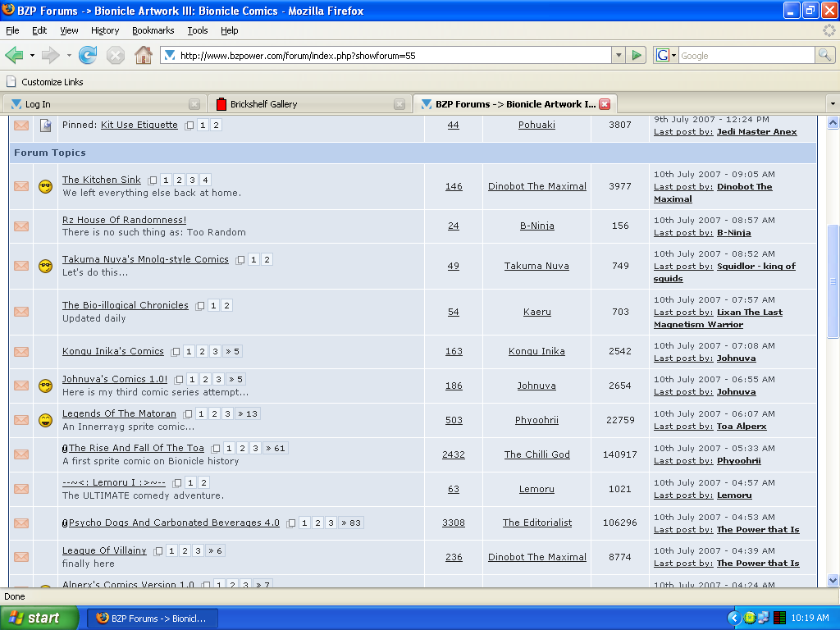Click envelope icon for The Kitchen Sink
Image resolution: width=840 pixels, height=630 pixels.
21,186
